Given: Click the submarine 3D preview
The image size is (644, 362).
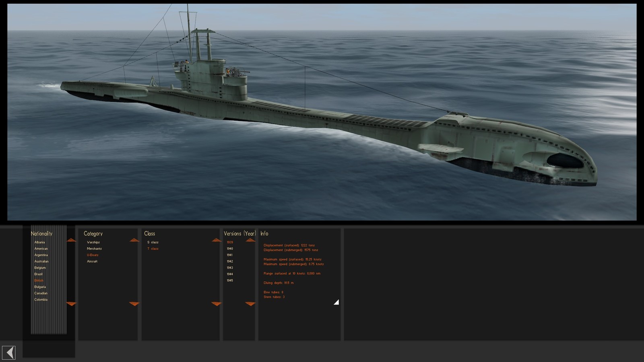Looking at the screenshot, I should [x=322, y=112].
